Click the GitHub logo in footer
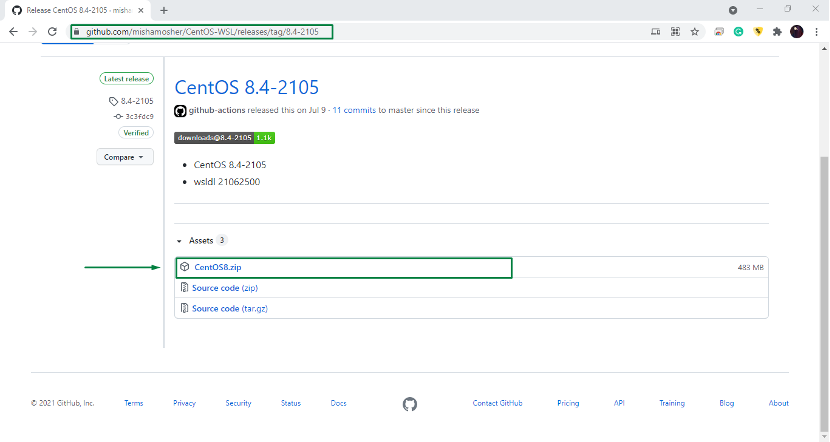 pyautogui.click(x=410, y=404)
